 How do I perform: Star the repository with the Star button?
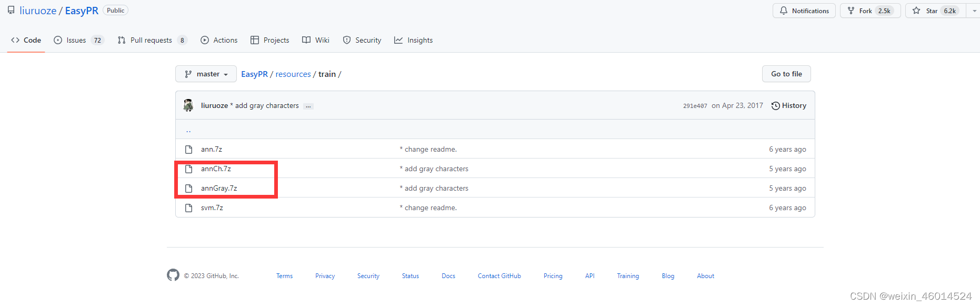click(935, 11)
